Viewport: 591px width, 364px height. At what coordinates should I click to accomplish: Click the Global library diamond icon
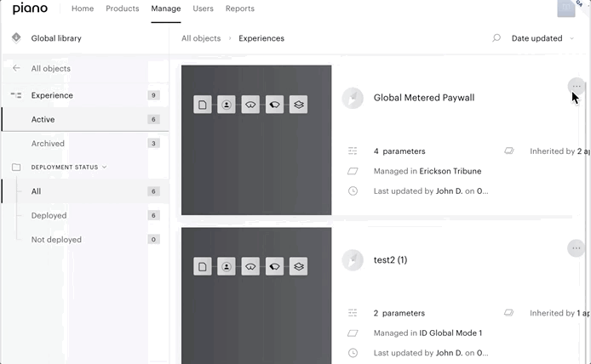tap(16, 38)
